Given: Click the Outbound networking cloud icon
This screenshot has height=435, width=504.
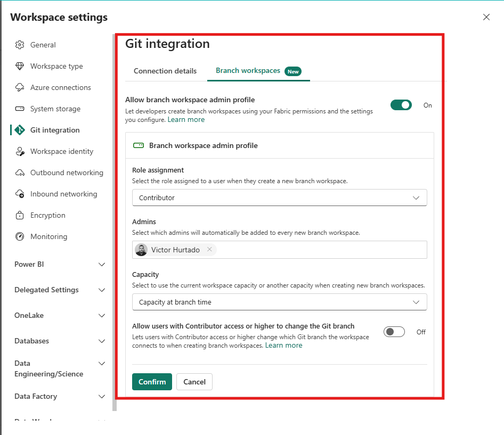Looking at the screenshot, I should click(20, 173).
